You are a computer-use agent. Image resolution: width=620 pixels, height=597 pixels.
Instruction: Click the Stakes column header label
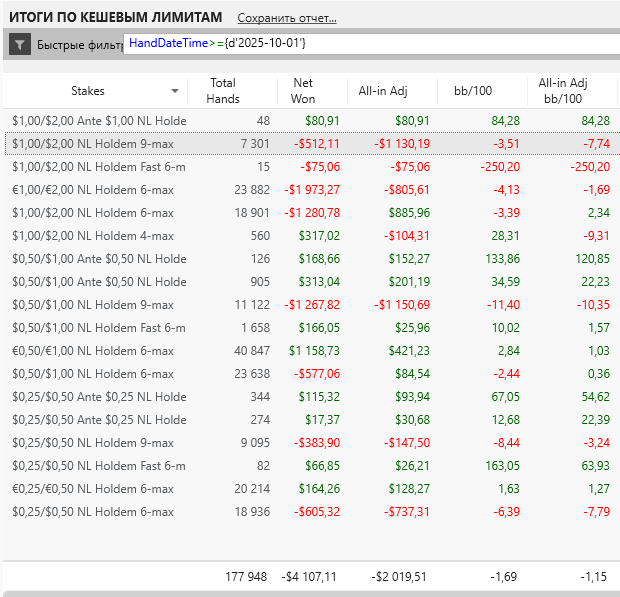(x=88, y=91)
